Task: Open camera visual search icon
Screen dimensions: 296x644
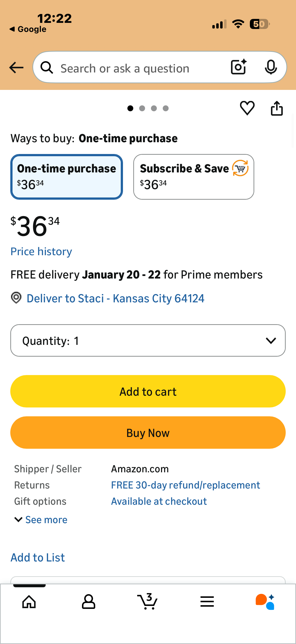Action: pos(239,67)
